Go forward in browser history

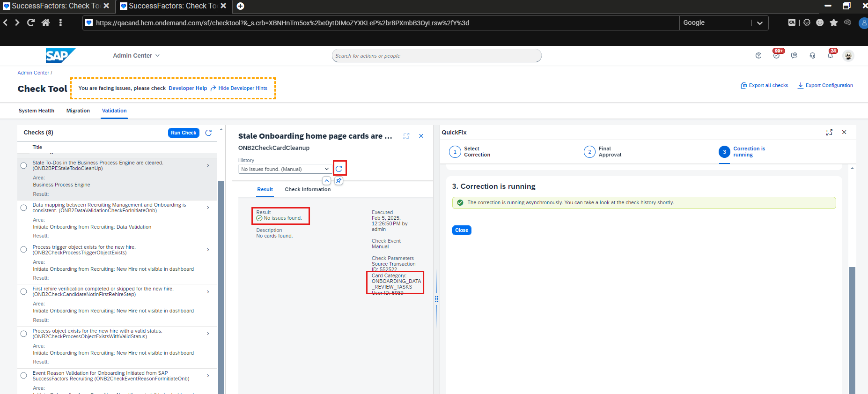(17, 22)
